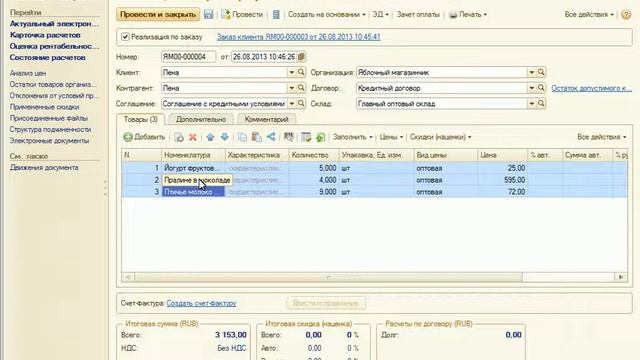The image size is (640, 360).
Task: Search Клиент field with magnifier icon
Action: pos(301,72)
